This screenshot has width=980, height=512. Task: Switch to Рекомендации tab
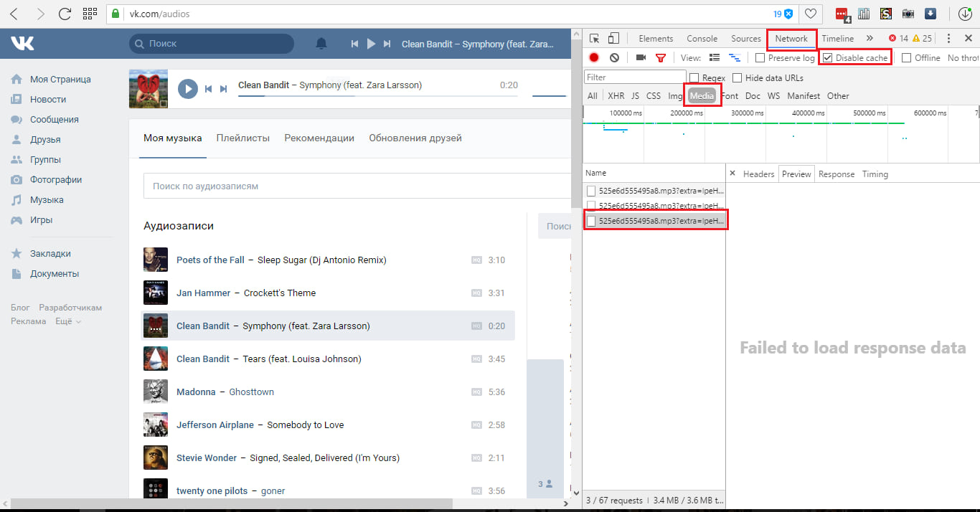[319, 138]
